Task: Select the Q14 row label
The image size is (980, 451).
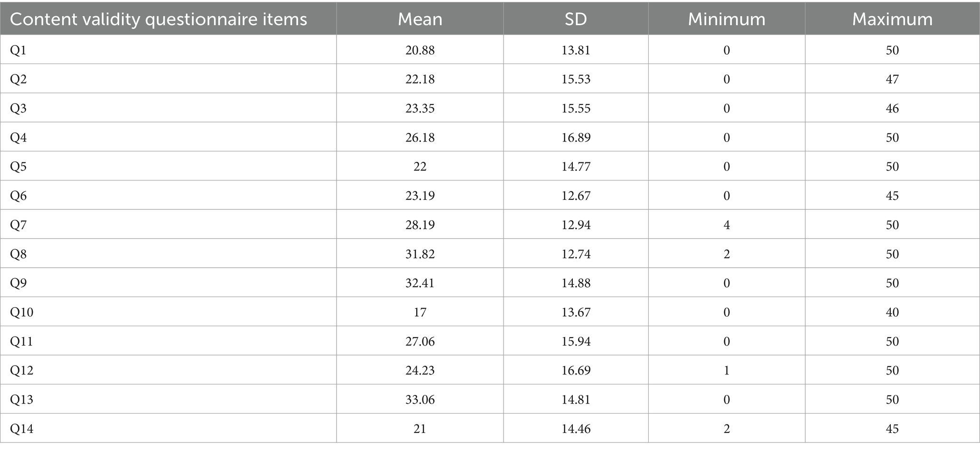Action: (21, 429)
